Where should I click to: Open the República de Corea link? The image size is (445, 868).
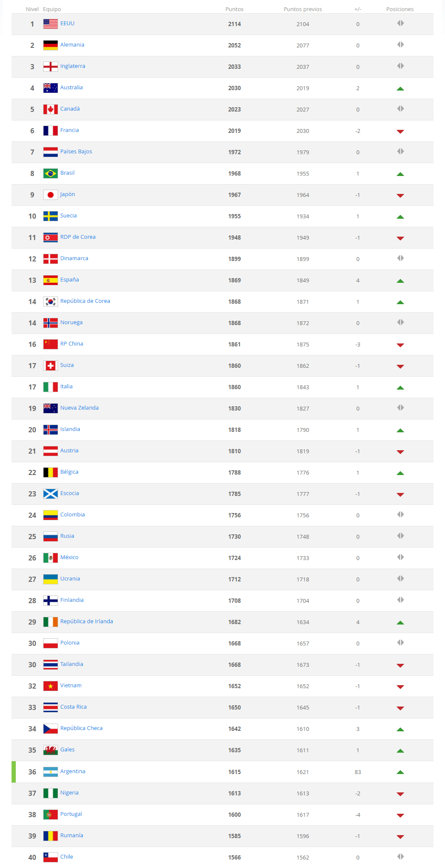coord(85,301)
